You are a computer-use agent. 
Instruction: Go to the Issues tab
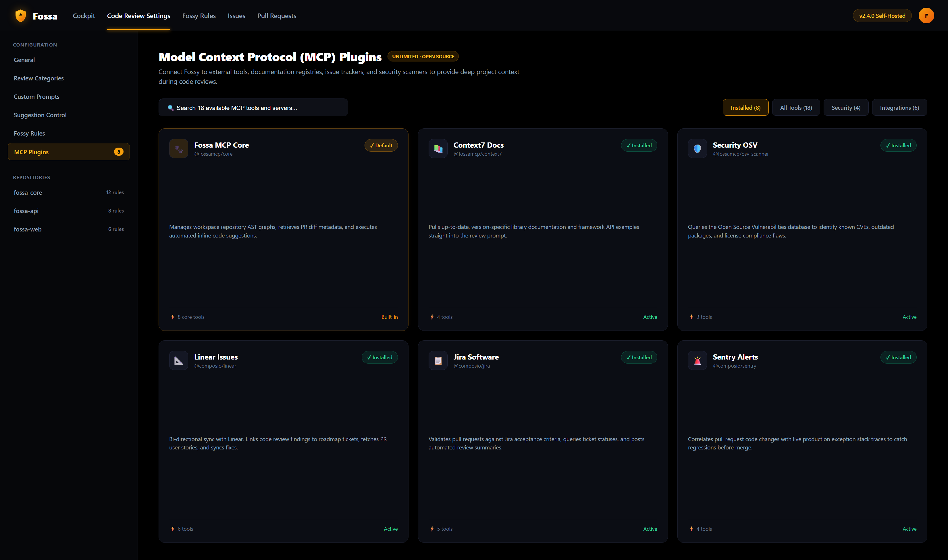pyautogui.click(x=236, y=16)
